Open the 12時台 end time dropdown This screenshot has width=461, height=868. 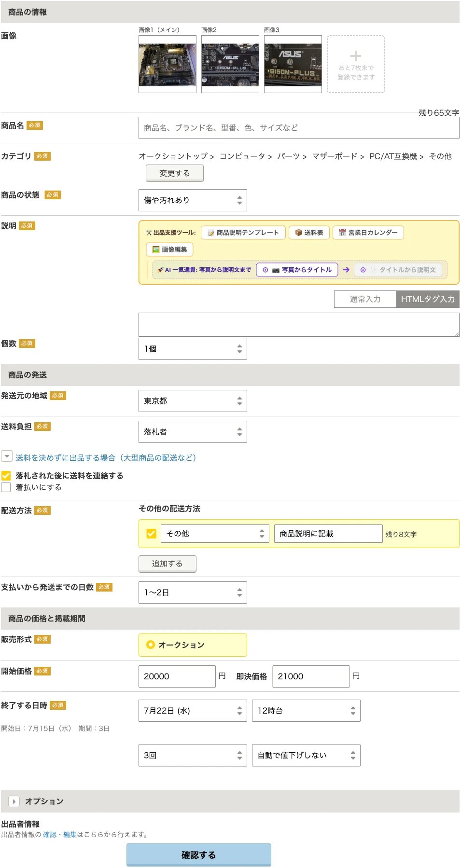306,711
